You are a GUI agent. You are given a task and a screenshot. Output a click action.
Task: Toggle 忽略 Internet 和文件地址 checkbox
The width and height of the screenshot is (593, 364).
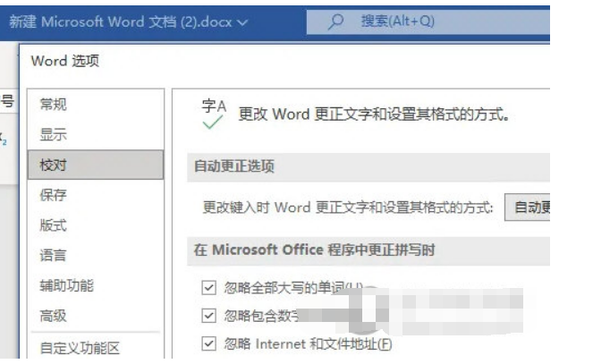[x=208, y=343]
